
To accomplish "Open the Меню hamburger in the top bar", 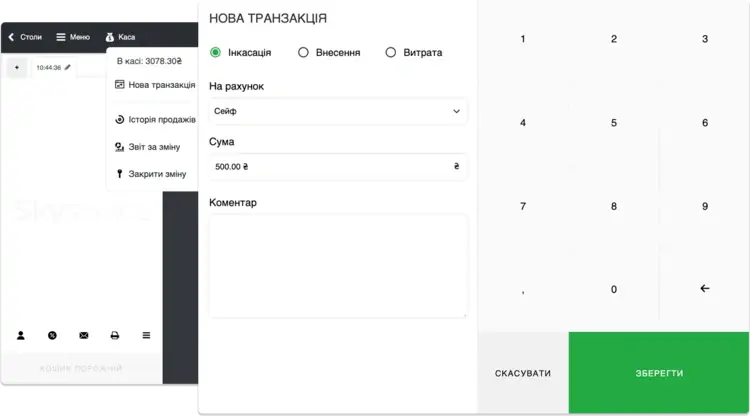I will (73, 37).
